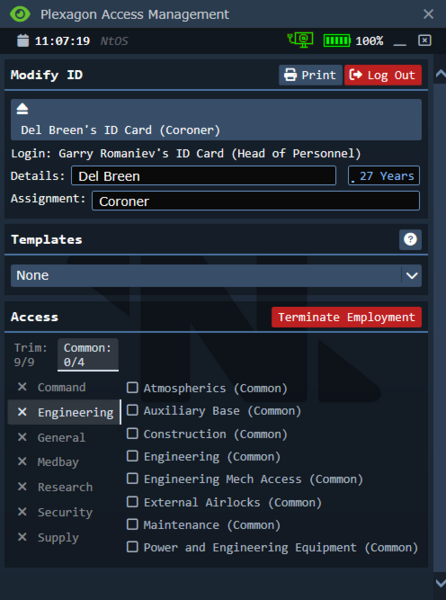This screenshot has width=446, height=600.
Task: Enable Maintenance (Common) access
Action: click(x=132, y=524)
